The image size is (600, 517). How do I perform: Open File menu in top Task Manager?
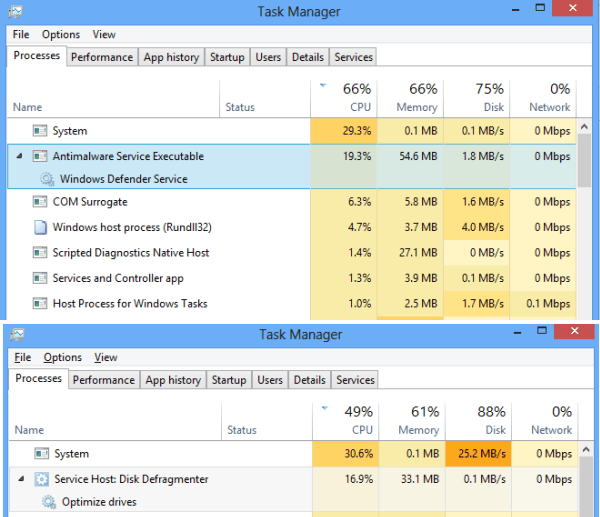tap(21, 34)
